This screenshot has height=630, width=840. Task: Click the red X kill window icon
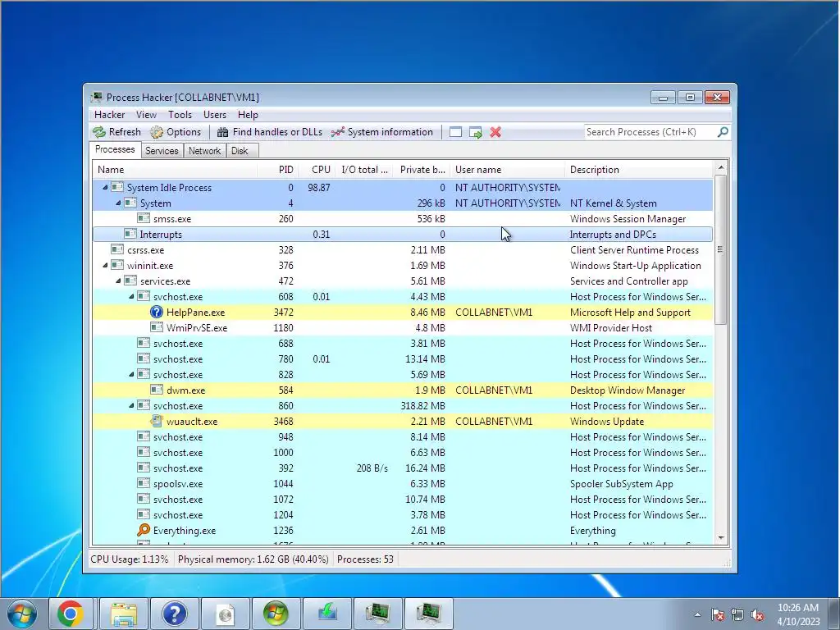click(495, 132)
